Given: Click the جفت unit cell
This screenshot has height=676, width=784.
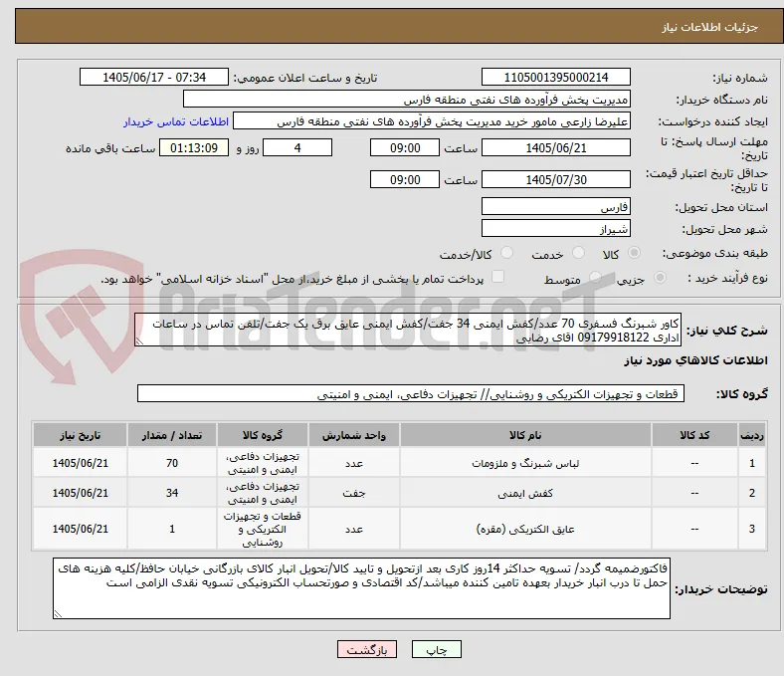Looking at the screenshot, I should point(353,494).
